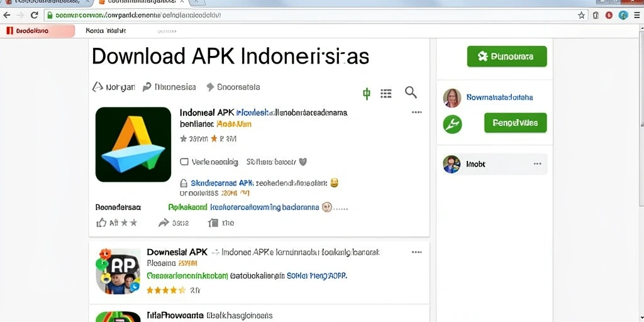The width and height of the screenshot is (644, 322).
Task: Click the copy page icon near bookmark star
Action: tap(596, 15)
